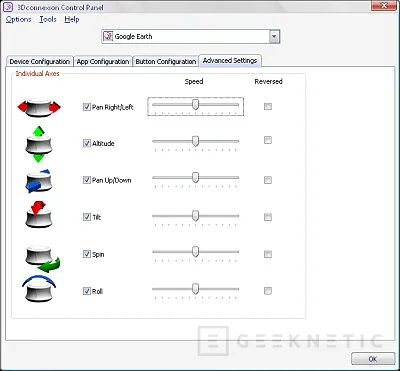Click the Pan Right/Left speed slider thumb
400x371 pixels.
[x=196, y=104]
